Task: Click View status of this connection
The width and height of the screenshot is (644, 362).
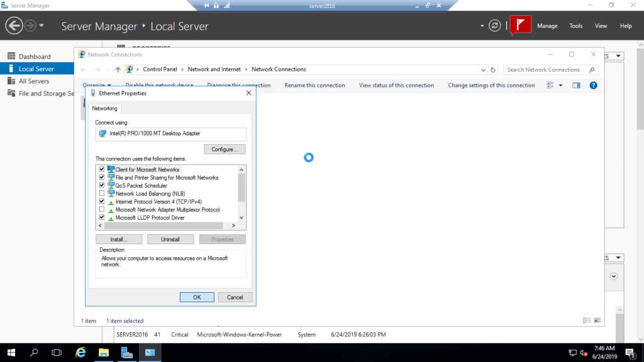Action: [x=396, y=85]
